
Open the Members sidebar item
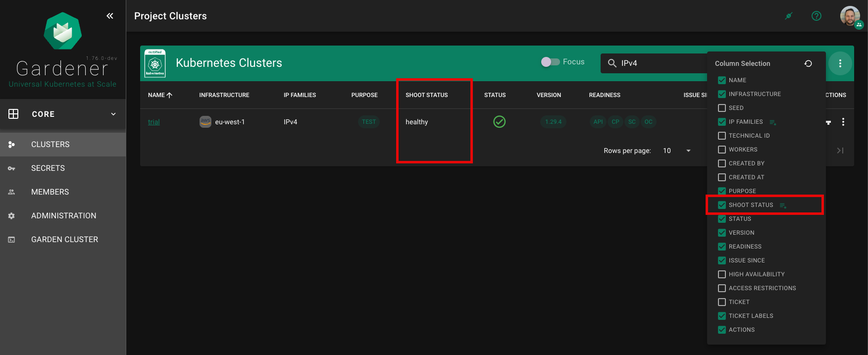50,192
